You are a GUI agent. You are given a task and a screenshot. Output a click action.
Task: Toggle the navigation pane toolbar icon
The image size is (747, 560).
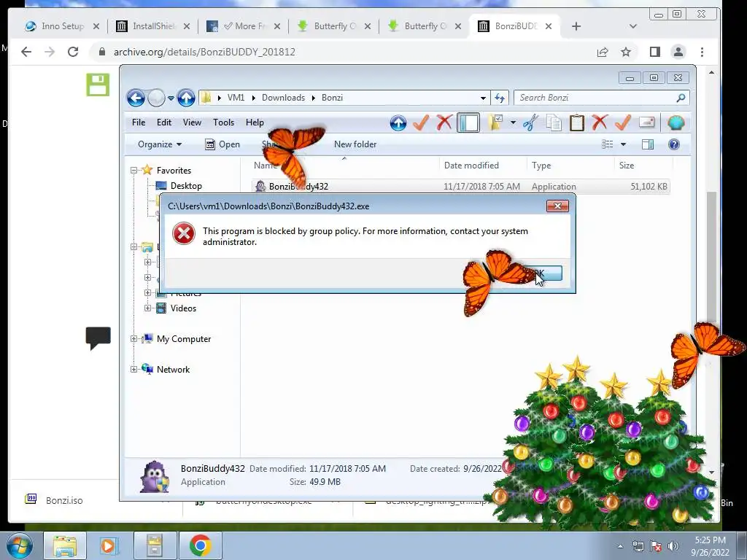pyautogui.click(x=468, y=122)
